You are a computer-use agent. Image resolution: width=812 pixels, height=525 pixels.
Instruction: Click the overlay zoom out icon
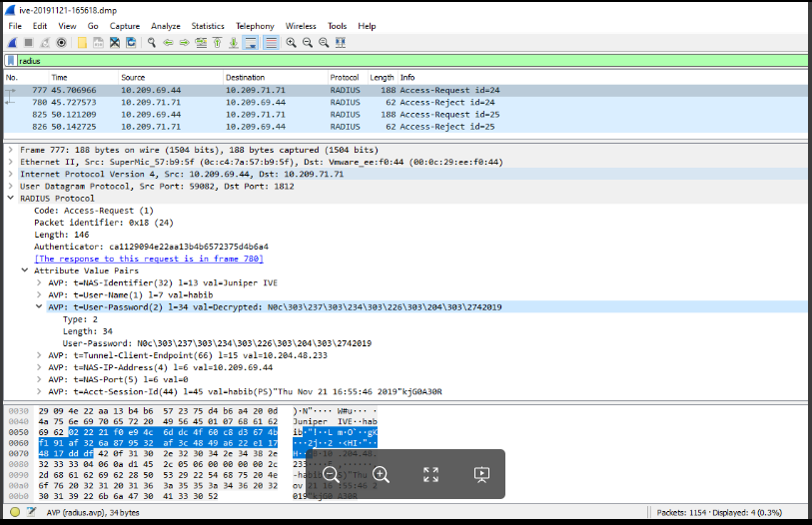[x=330, y=475]
